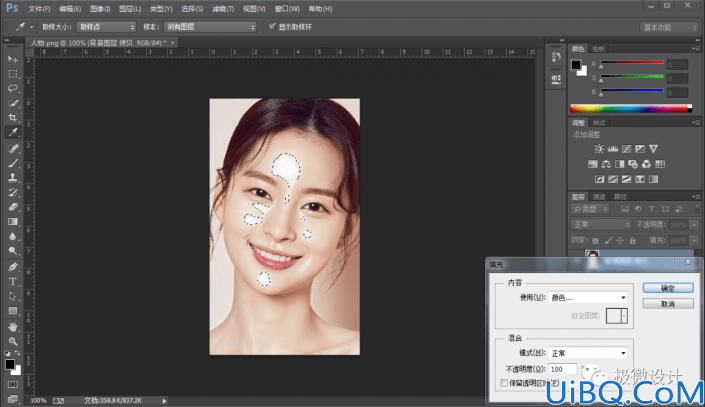This screenshot has width=705, height=407.
Task: Select the Zoom tool
Action: coord(13,341)
